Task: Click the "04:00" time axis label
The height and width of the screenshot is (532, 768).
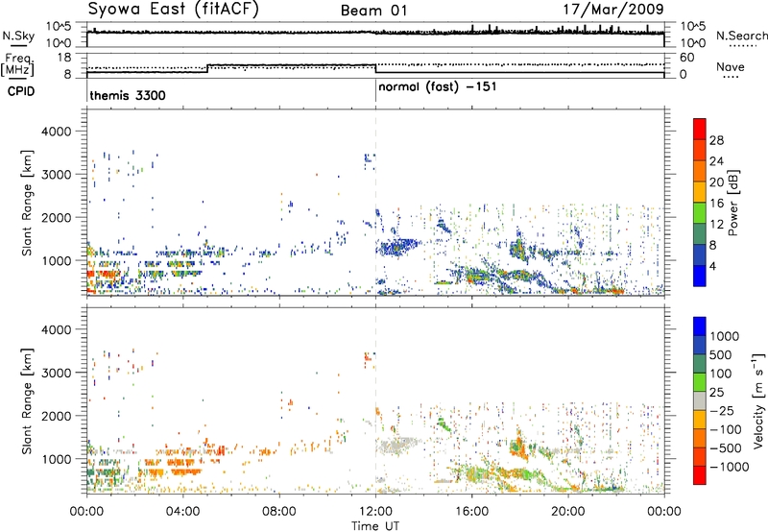Action: pyautogui.click(x=183, y=512)
